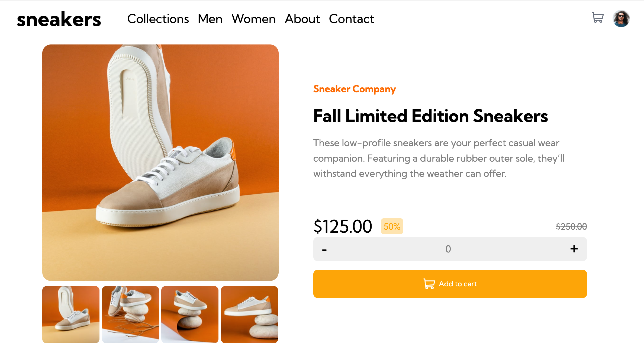Click the 50% discount badge
This screenshot has width=644, height=359.
(x=392, y=226)
